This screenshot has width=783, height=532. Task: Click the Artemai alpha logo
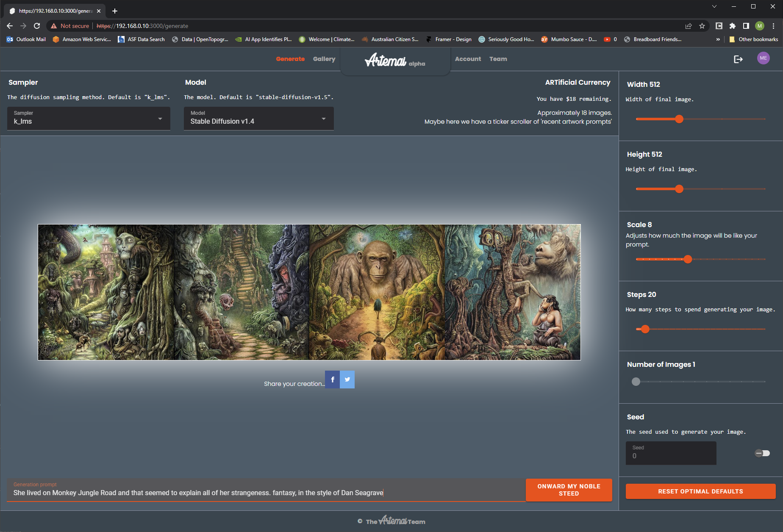click(395, 60)
